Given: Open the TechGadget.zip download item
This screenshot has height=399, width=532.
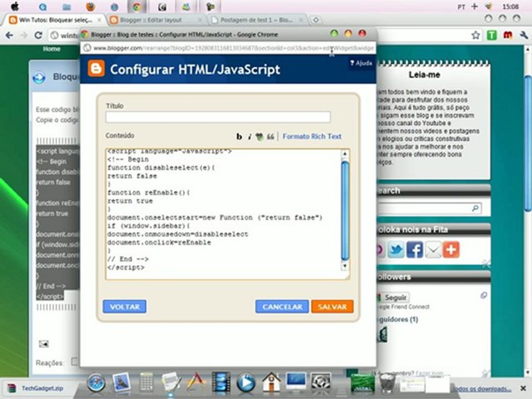Looking at the screenshot, I should (35, 388).
